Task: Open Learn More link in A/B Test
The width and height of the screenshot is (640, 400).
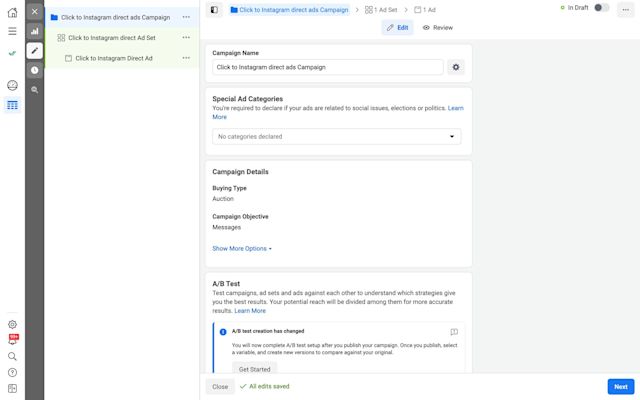Action: coord(250,311)
